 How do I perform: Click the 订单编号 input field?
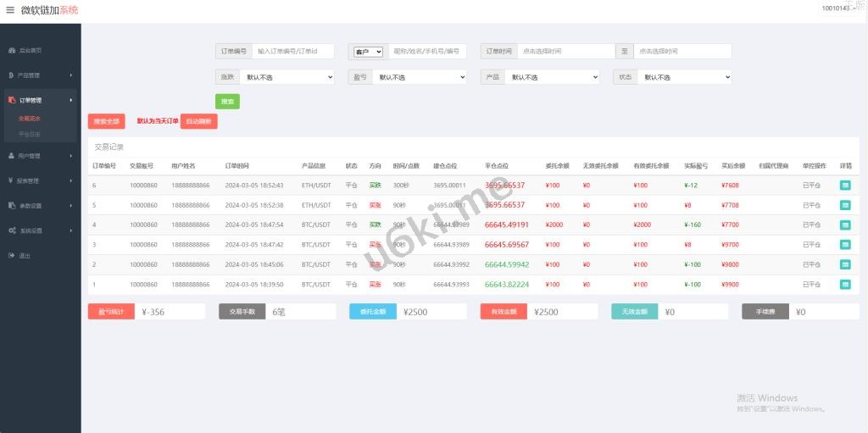293,52
